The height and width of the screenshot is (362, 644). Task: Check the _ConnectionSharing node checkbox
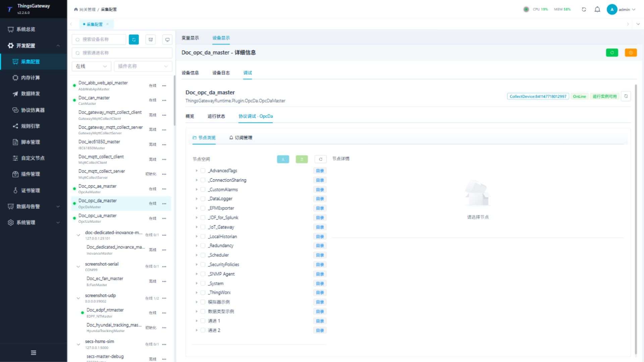203,180
